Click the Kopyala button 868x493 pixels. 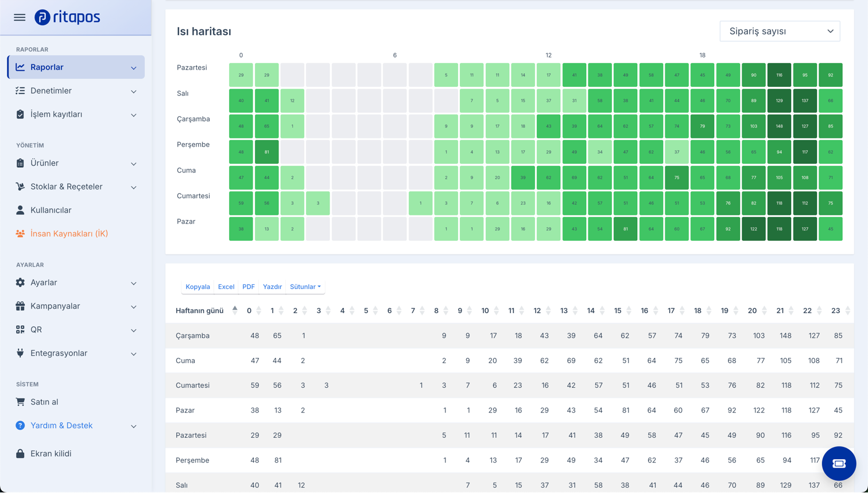coord(197,287)
